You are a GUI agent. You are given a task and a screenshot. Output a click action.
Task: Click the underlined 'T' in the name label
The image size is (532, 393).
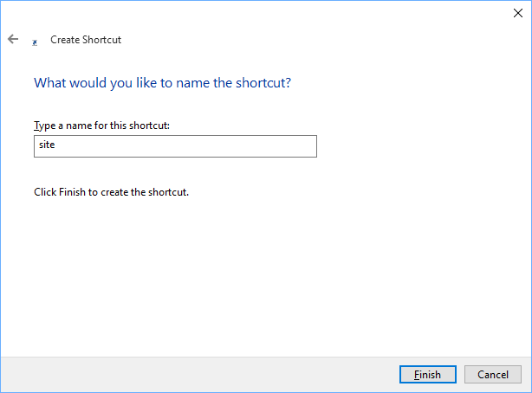[36, 126]
